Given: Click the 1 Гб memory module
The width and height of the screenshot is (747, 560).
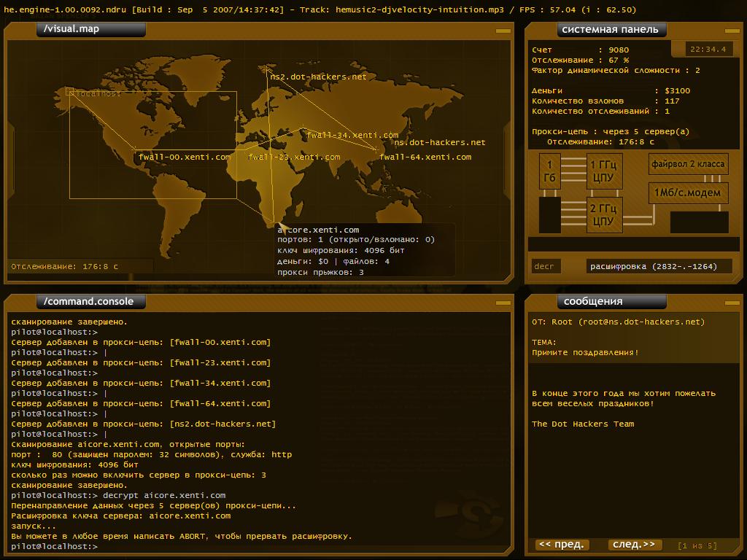Looking at the screenshot, I should click(x=550, y=171).
